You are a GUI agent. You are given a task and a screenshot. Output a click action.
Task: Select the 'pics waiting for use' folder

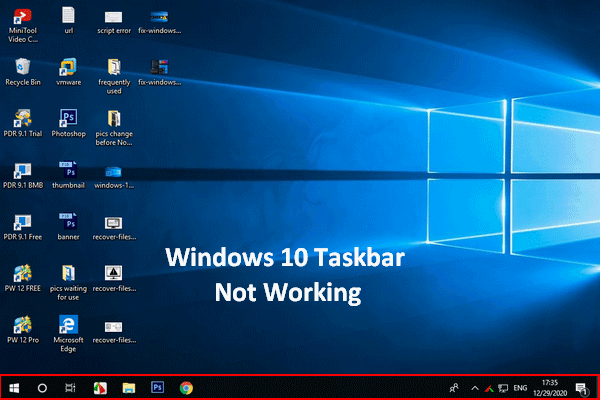[x=68, y=273]
